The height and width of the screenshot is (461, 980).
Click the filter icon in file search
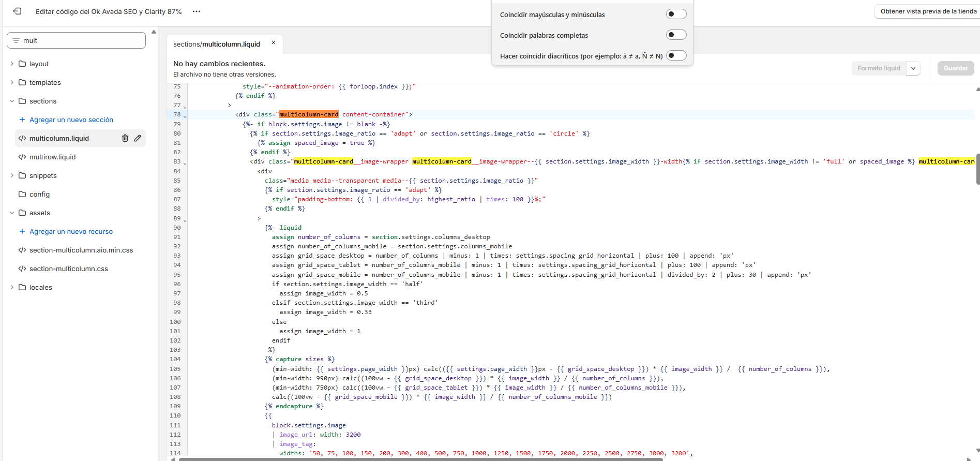[x=16, y=40]
